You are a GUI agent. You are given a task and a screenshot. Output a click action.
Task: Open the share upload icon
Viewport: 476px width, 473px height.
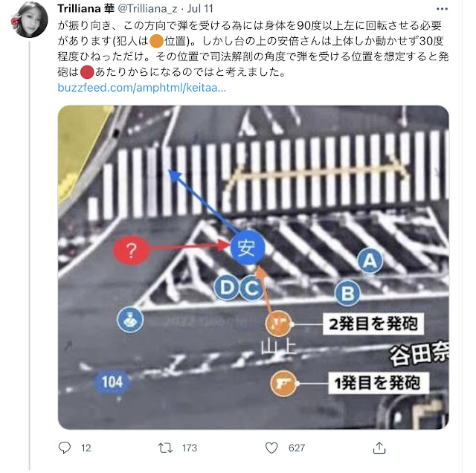379,448
